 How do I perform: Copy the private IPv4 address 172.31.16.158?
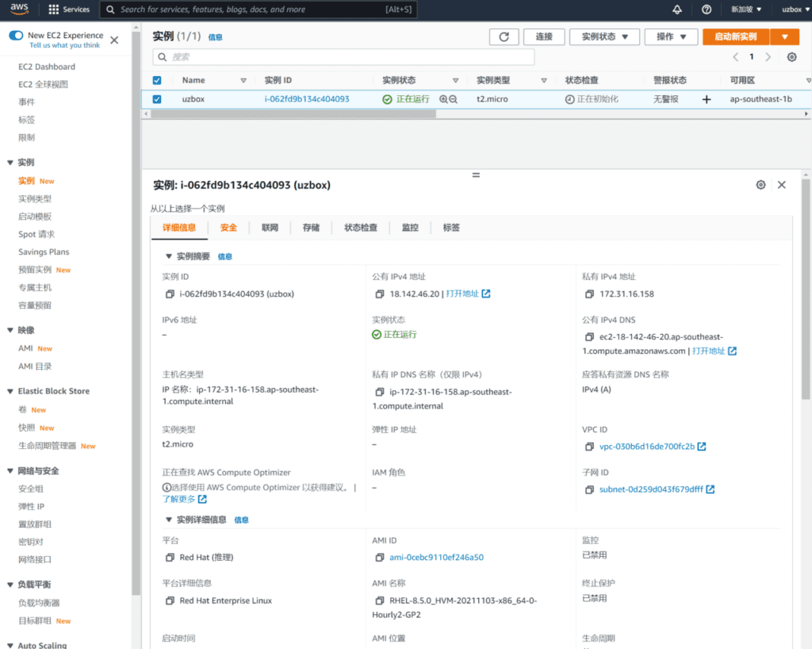(589, 294)
